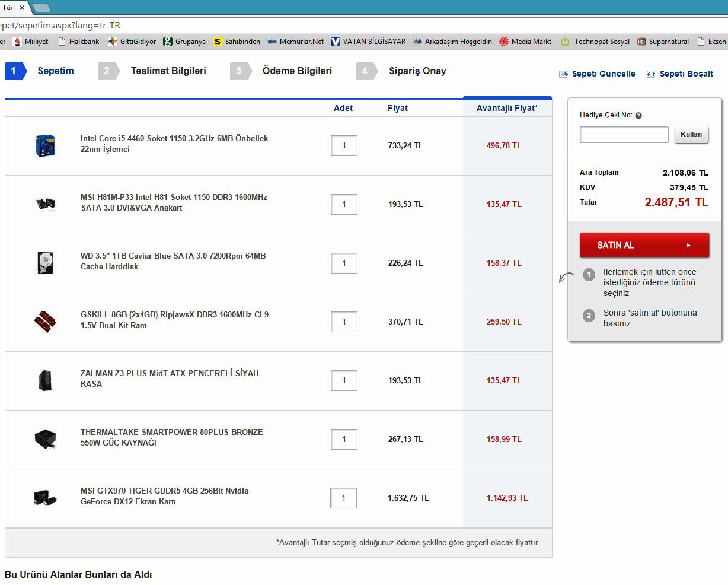This screenshot has height=585, width=728.
Task: Open the Media Markt bookmark
Action: 525,42
